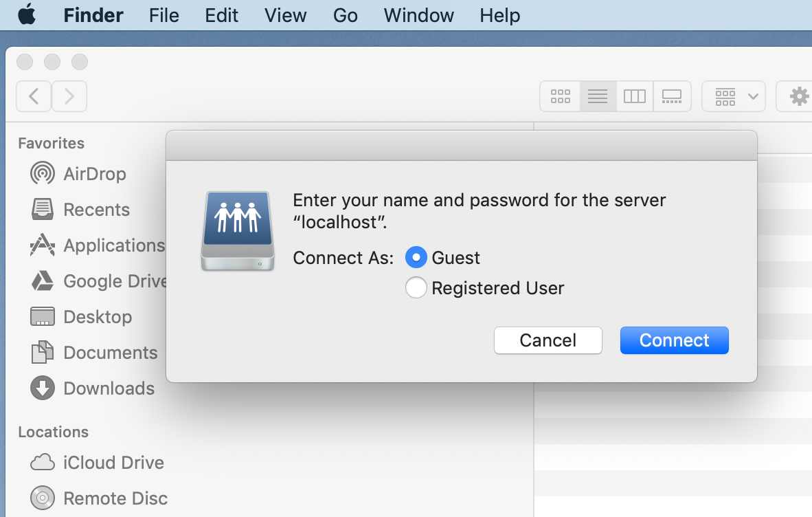Select iCloud Drive under Locations

click(113, 463)
